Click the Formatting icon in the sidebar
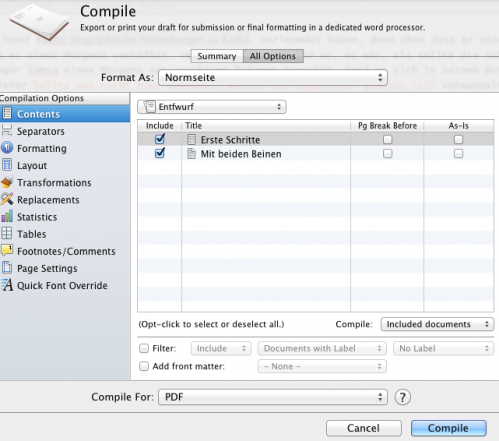This screenshot has height=441, width=499. point(7,148)
